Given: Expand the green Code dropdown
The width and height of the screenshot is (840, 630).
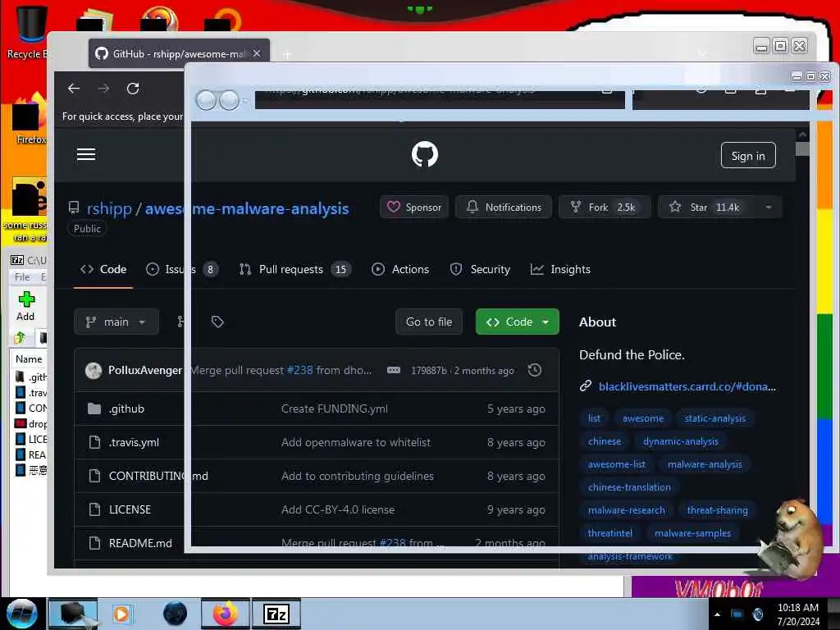Looking at the screenshot, I should tap(517, 322).
